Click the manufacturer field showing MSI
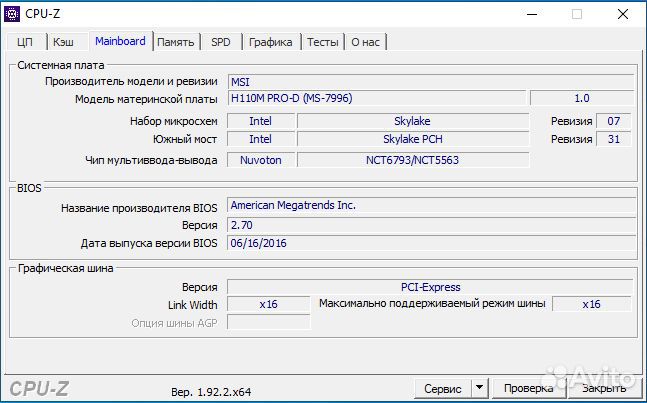The image size is (647, 403). tap(431, 82)
